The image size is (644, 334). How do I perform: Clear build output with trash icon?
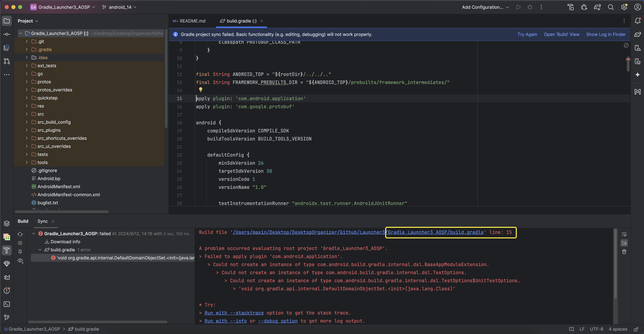[x=624, y=252]
